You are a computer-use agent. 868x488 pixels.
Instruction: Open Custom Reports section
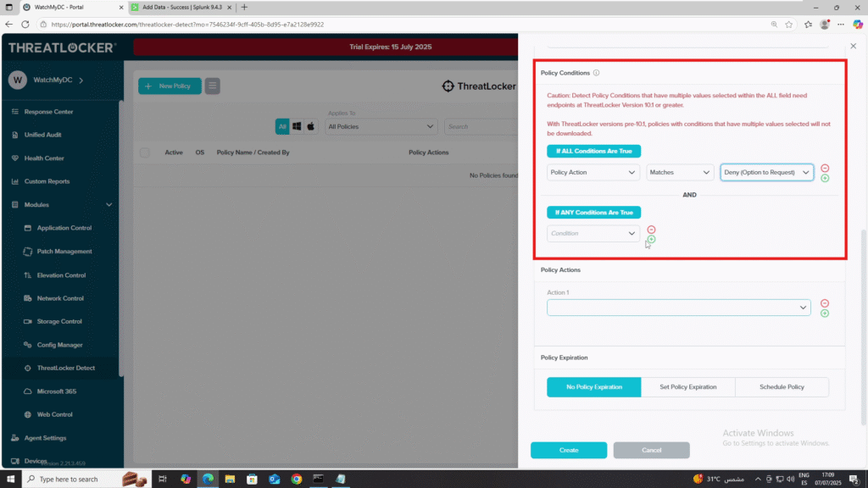pos(47,181)
